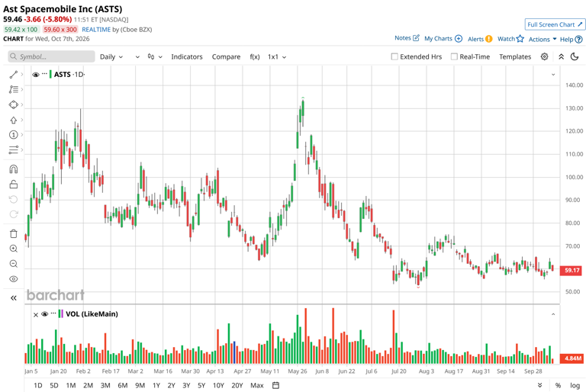The width and height of the screenshot is (586, 392).
Task: Select the numbered label annotation tool
Action: (14, 135)
